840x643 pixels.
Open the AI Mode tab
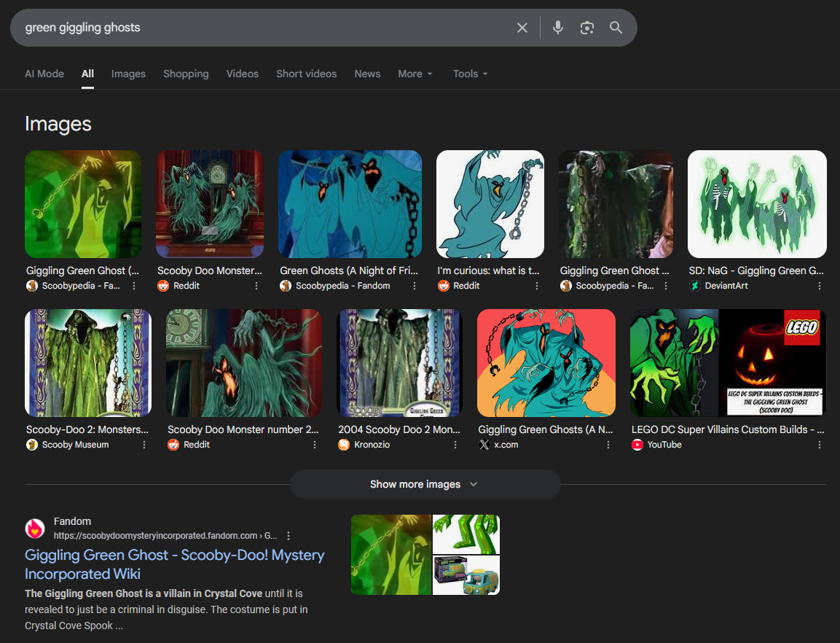(44, 74)
